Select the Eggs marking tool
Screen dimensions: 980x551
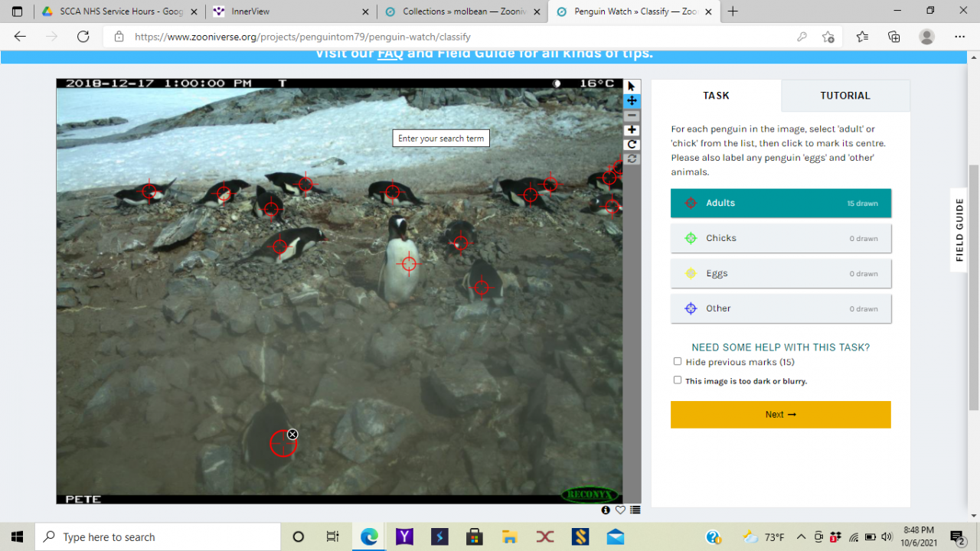(x=781, y=273)
